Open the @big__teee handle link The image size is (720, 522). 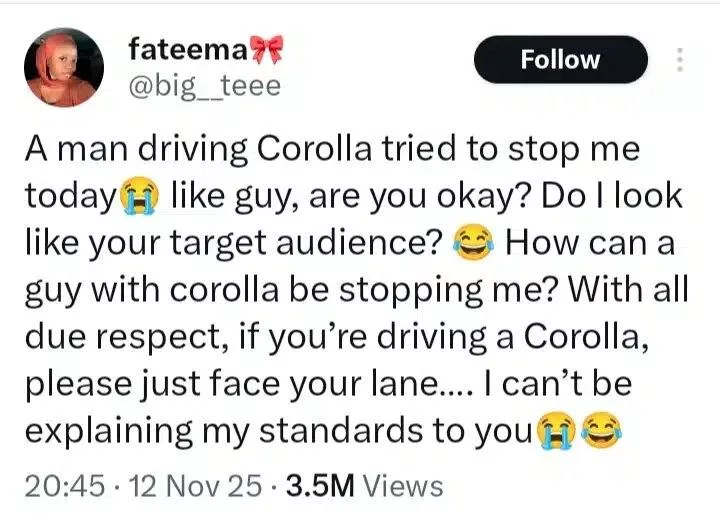[205, 88]
